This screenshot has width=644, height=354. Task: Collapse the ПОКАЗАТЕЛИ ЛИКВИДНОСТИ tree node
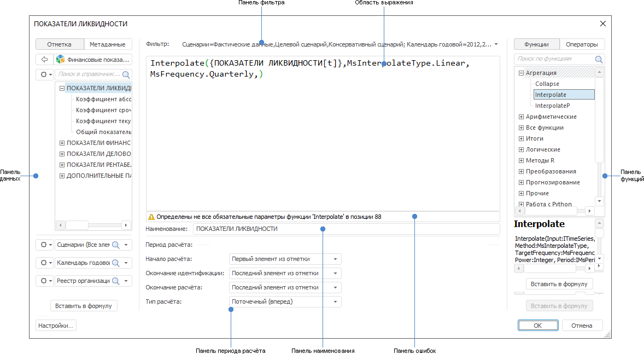coord(62,88)
